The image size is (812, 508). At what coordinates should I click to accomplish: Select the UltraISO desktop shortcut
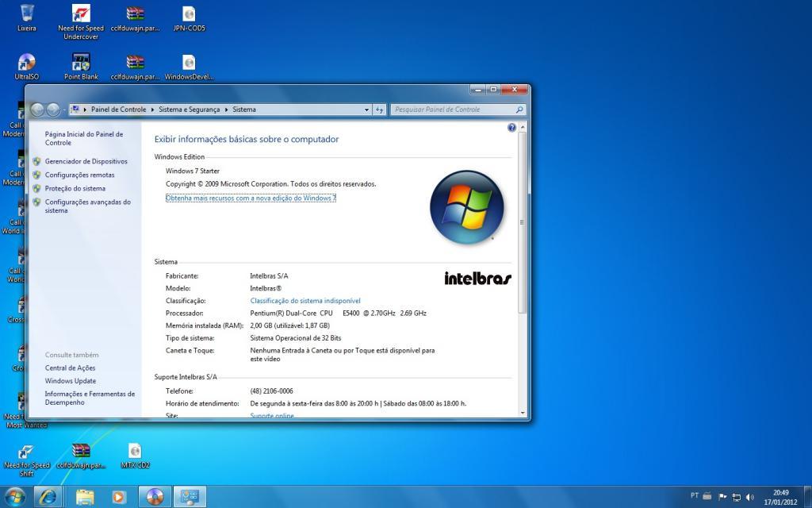(x=26, y=67)
